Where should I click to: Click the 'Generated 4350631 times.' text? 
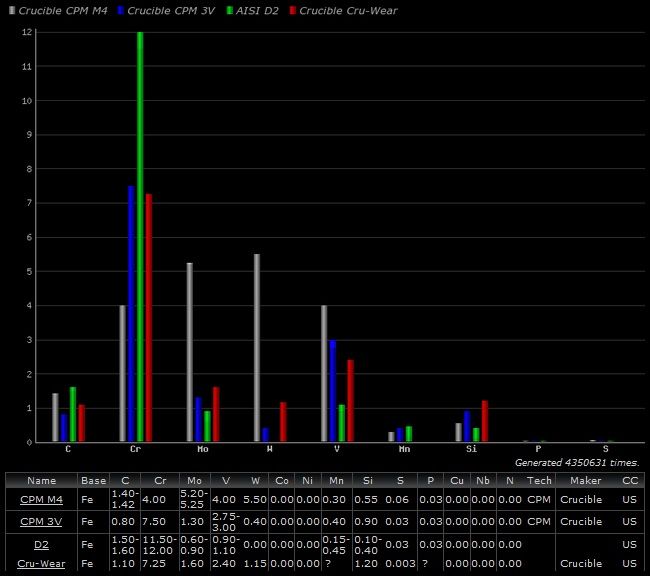[577, 462]
